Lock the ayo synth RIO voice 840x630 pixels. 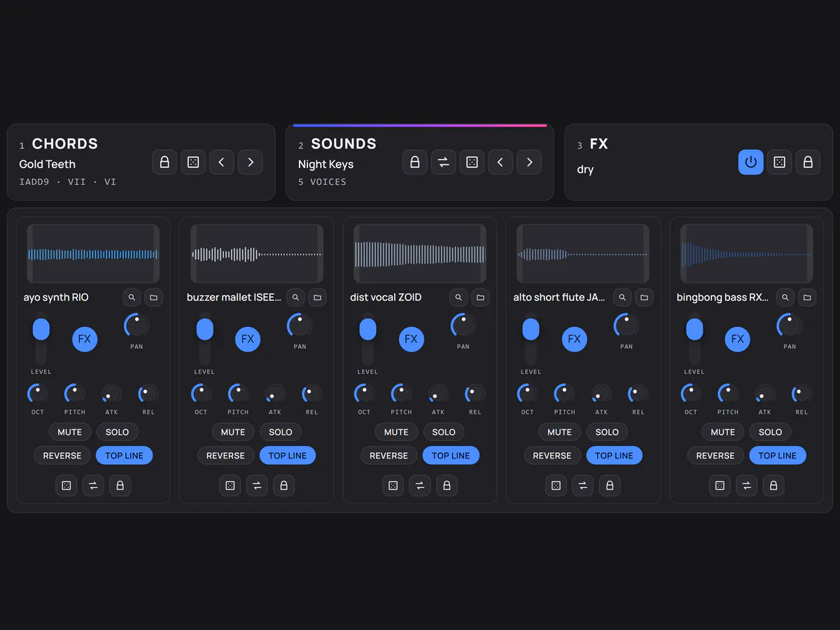tap(120, 485)
